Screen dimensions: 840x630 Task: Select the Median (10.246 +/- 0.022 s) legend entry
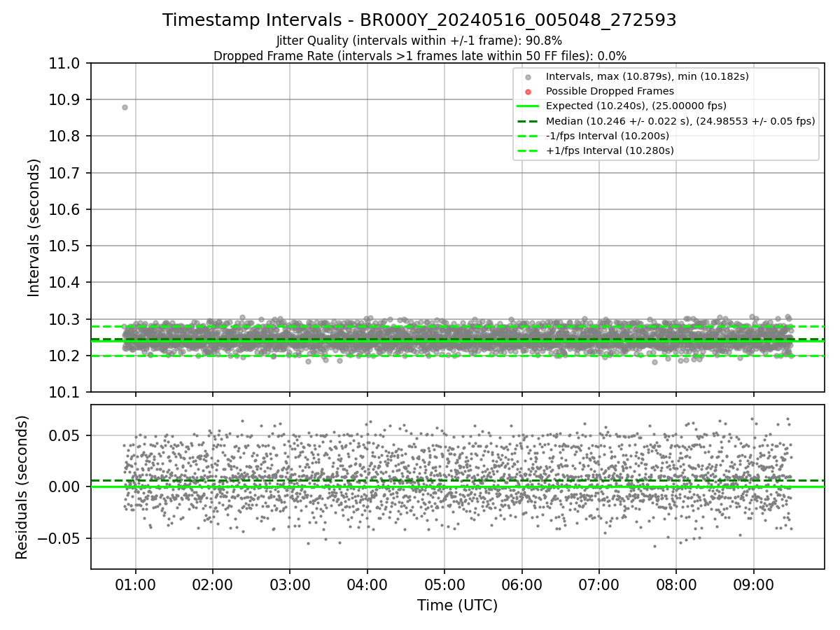coord(680,121)
